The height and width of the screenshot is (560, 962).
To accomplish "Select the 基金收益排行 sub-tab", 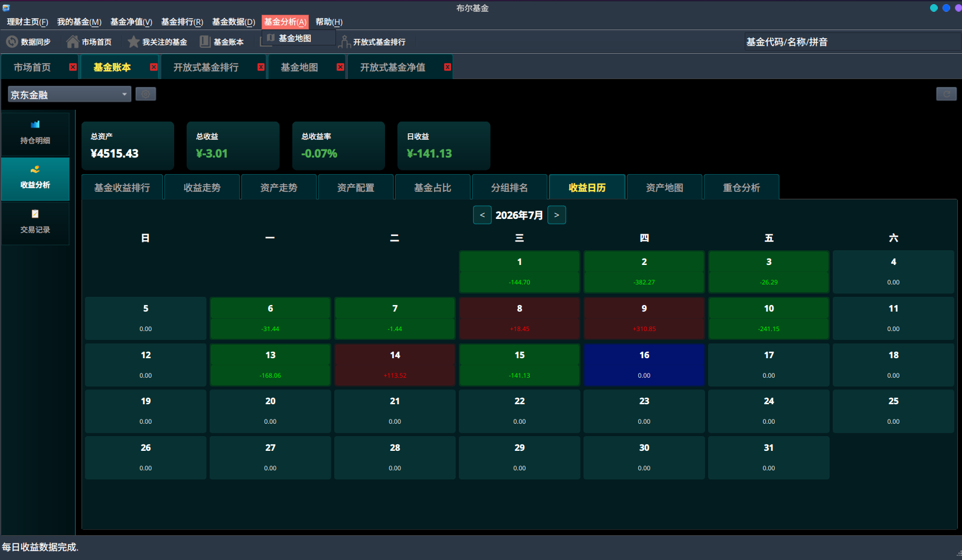I will 122,188.
